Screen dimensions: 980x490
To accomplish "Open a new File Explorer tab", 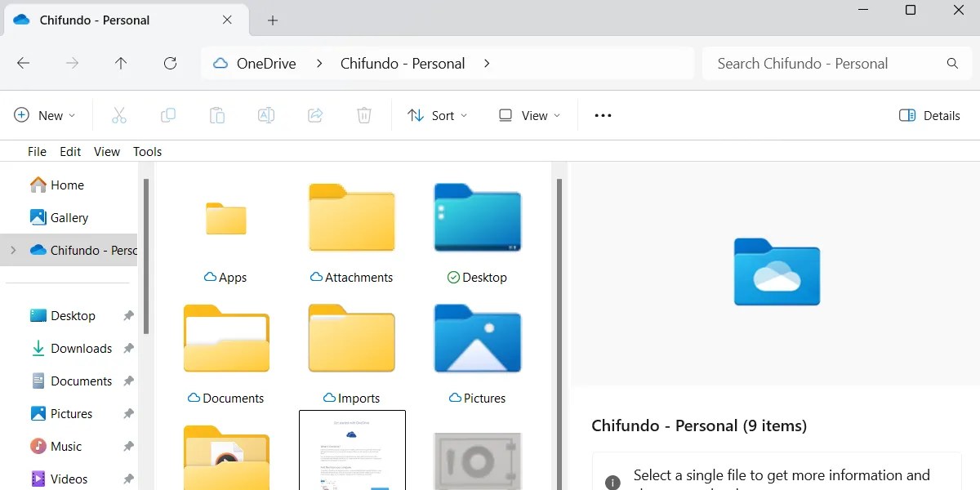I will click(x=272, y=19).
